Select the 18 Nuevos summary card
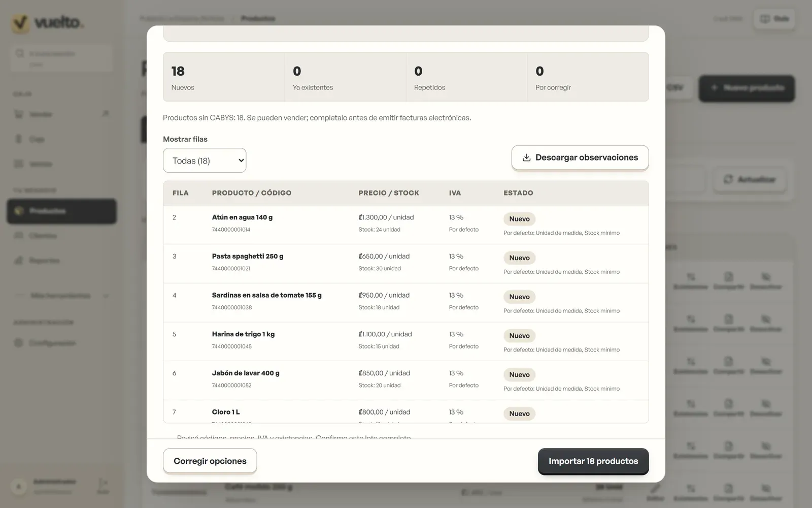 click(224, 77)
